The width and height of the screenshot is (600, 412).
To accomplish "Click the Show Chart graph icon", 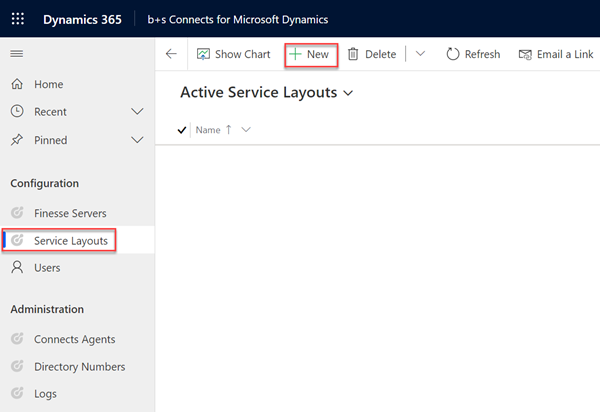I will (203, 54).
